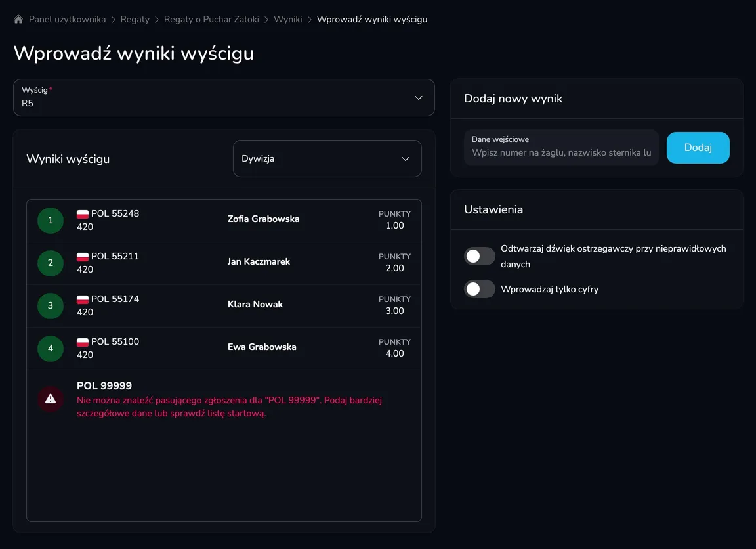Click the red error message about POL 99999
Image resolution: width=756 pixels, height=549 pixels.
click(229, 406)
